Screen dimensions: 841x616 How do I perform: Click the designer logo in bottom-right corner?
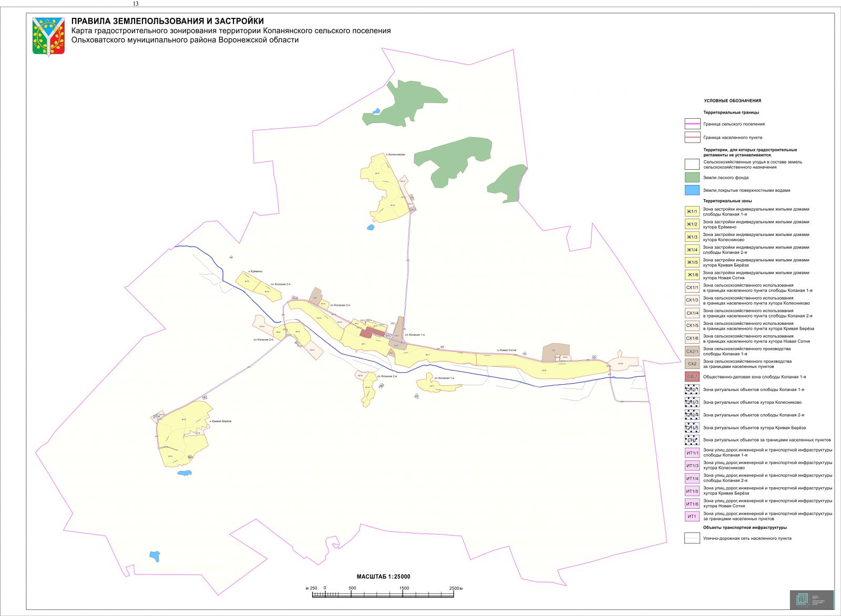pyautogui.click(x=812, y=600)
